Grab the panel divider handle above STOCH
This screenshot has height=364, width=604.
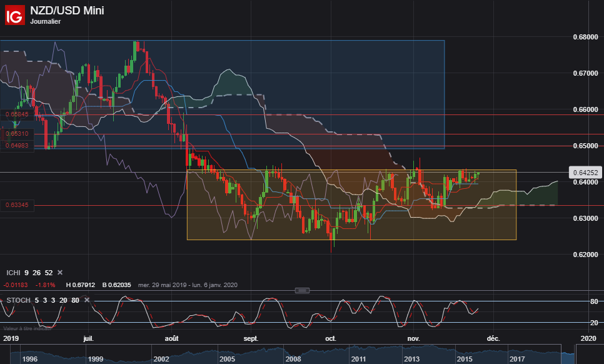(302, 290)
